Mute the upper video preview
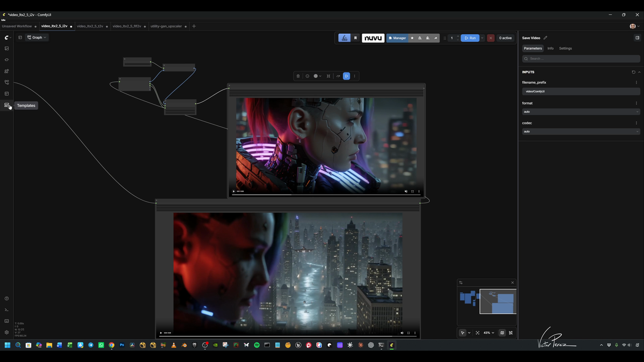Image resolution: width=644 pixels, height=362 pixels. pos(406,191)
